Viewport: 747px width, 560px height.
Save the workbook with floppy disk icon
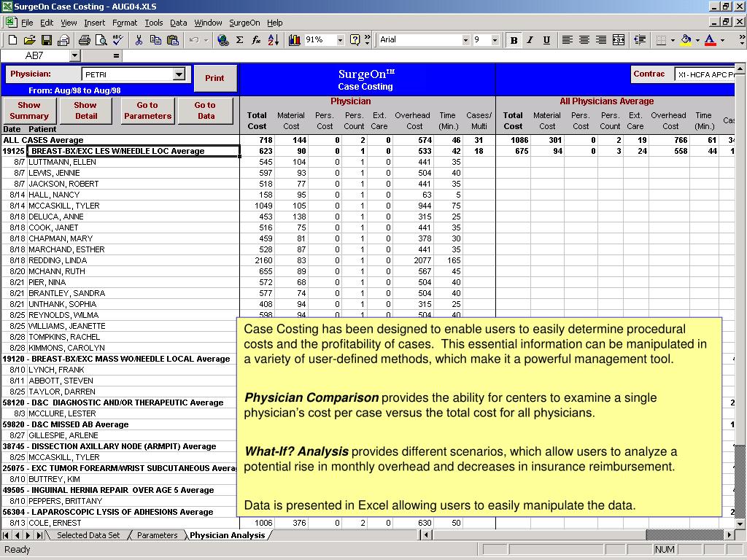(x=46, y=40)
